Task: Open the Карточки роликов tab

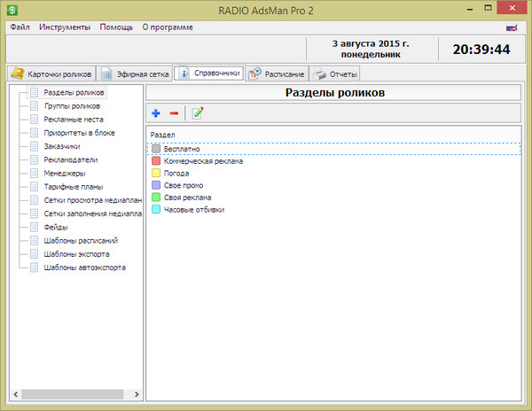Action: coord(48,74)
